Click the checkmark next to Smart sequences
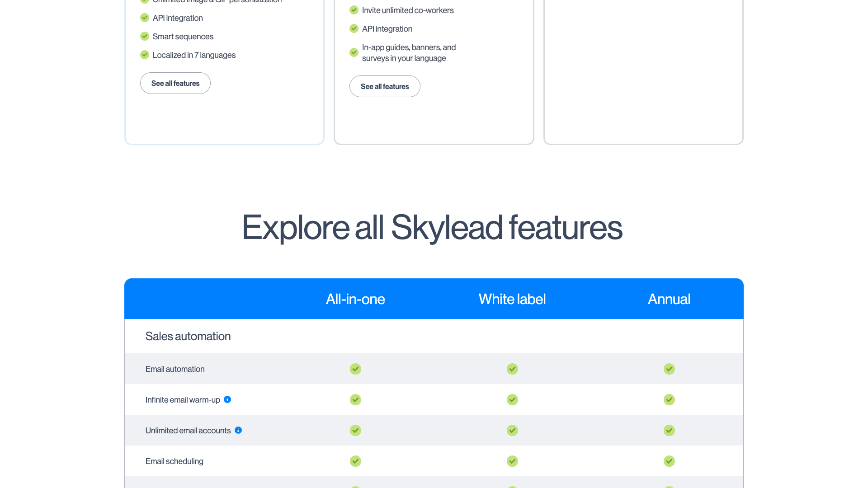This screenshot has height=488, width=868. click(145, 36)
